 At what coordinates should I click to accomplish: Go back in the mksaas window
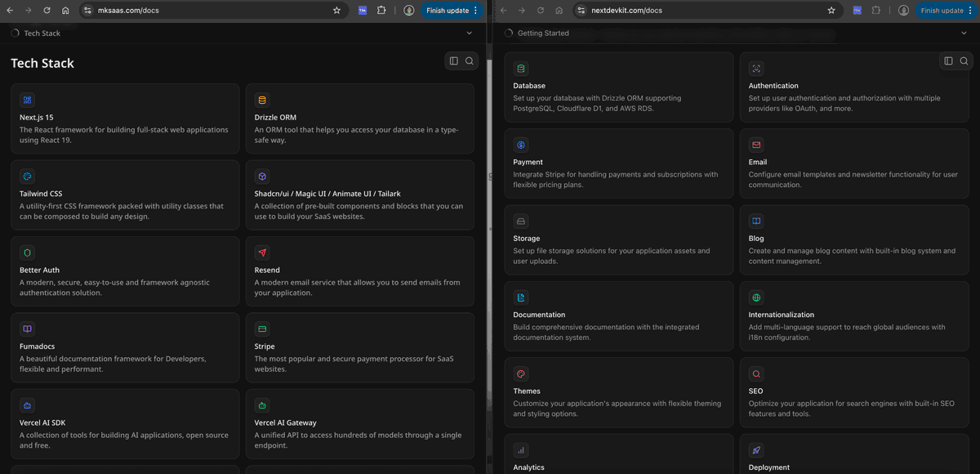click(x=9, y=11)
